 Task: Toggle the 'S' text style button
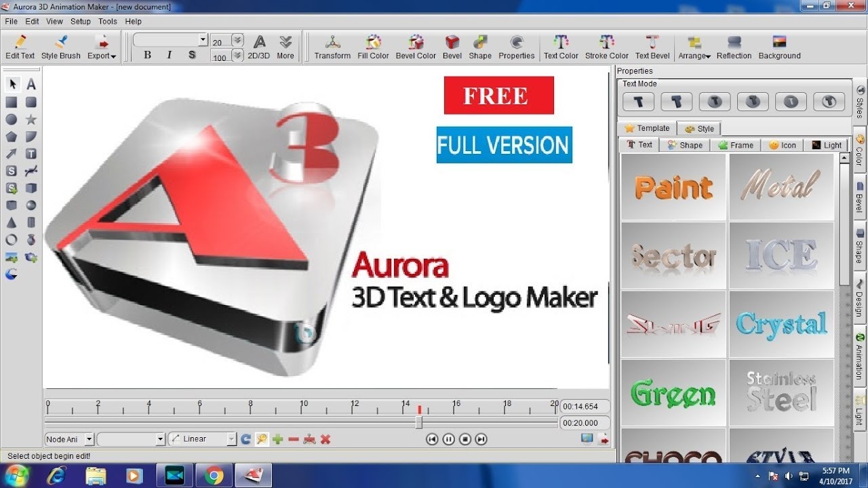(x=192, y=56)
